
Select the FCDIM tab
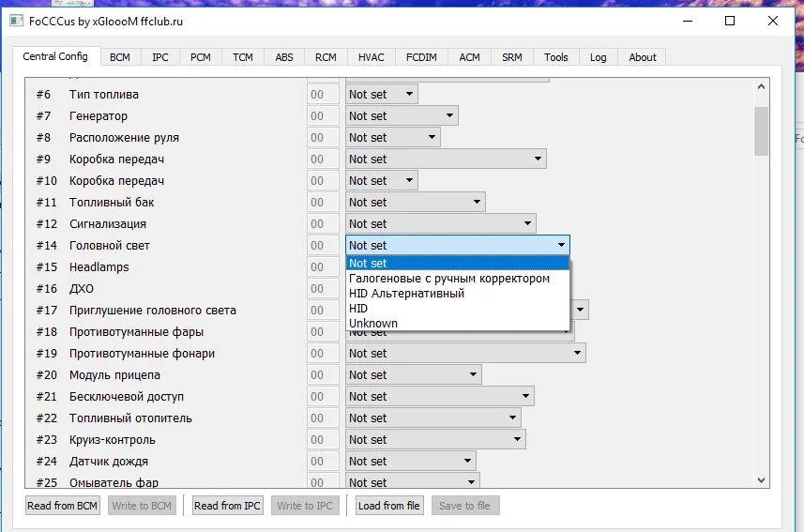421,57
